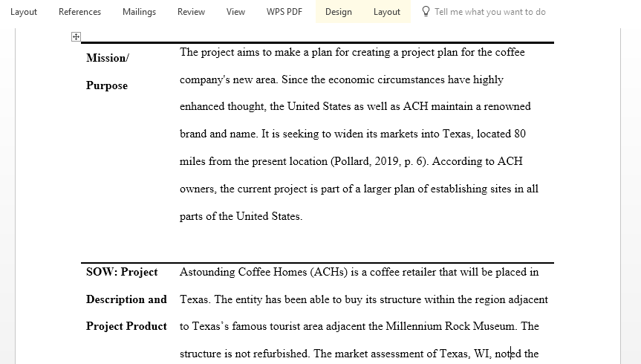Click the lightbulb icon next to Tell me
The image size is (641, 364).
click(426, 11)
